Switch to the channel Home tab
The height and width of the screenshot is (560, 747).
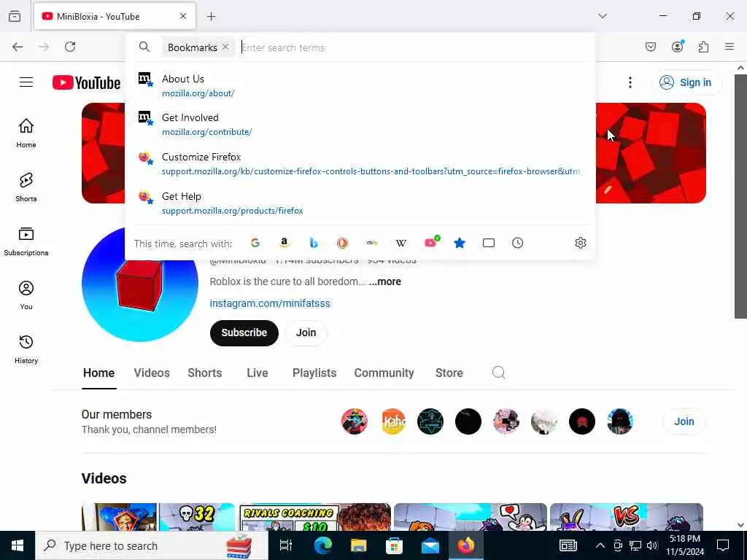(98, 373)
